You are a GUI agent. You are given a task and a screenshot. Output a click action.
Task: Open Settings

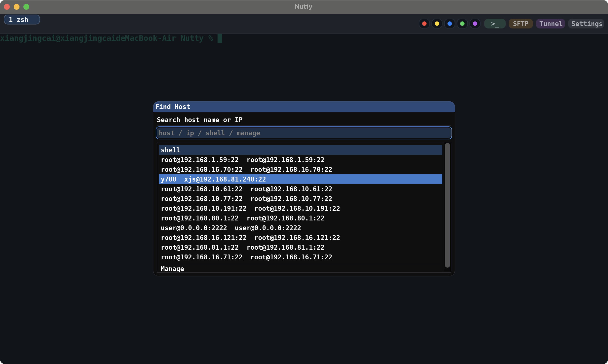[x=586, y=24]
